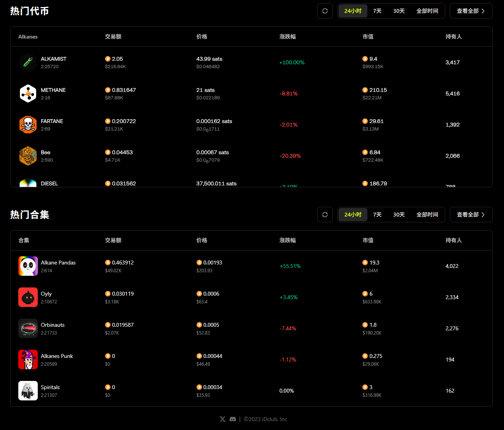Open the Discord link in footer
The height and width of the screenshot is (430, 504).
click(233, 419)
